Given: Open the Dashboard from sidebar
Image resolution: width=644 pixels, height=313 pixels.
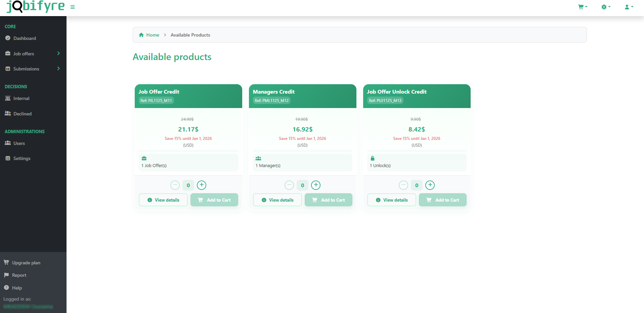Looking at the screenshot, I should [x=24, y=38].
